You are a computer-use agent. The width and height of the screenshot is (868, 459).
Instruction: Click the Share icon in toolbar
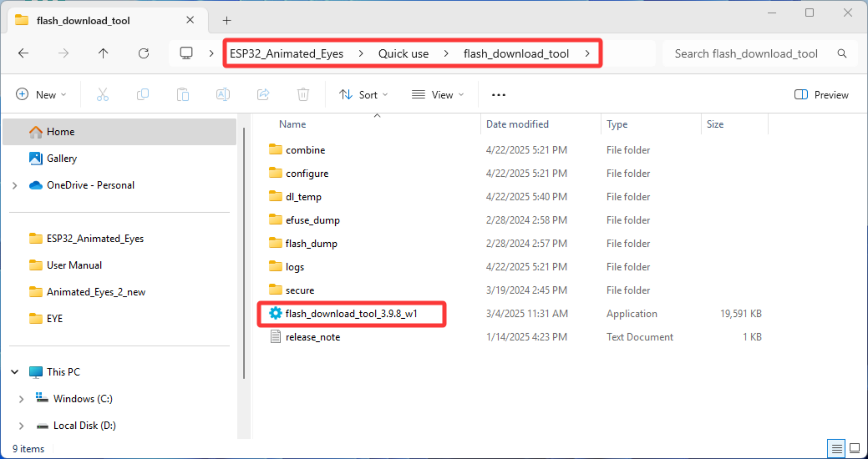pyautogui.click(x=263, y=94)
